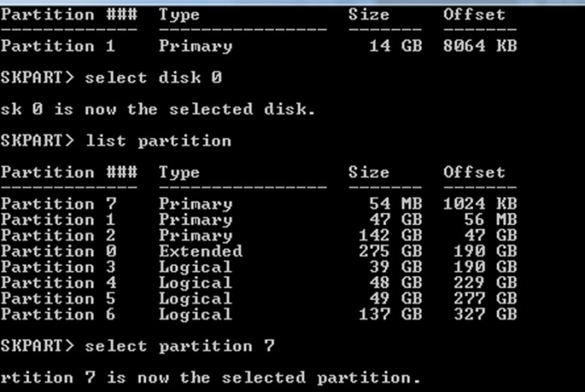
Task: Click the Partition 4 row label
Action: point(58,283)
